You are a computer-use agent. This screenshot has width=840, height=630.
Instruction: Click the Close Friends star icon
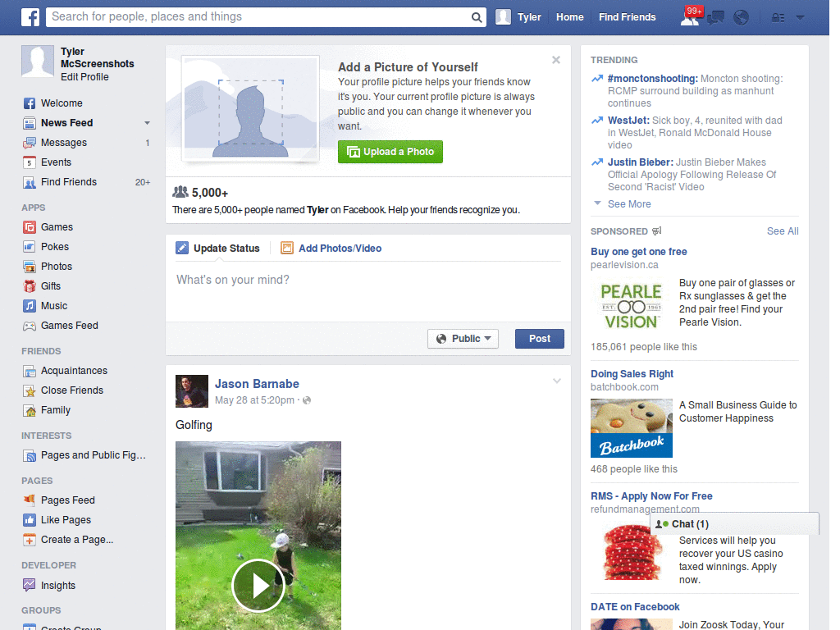(30, 390)
